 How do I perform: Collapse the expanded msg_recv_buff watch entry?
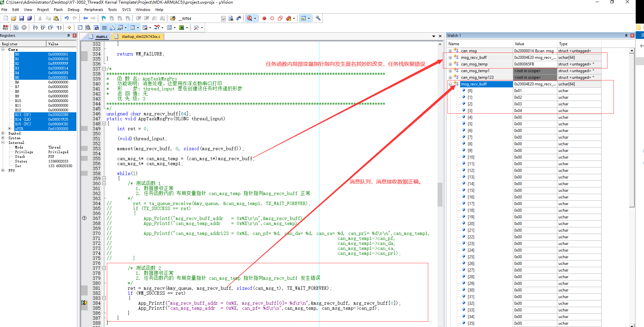(x=450, y=84)
